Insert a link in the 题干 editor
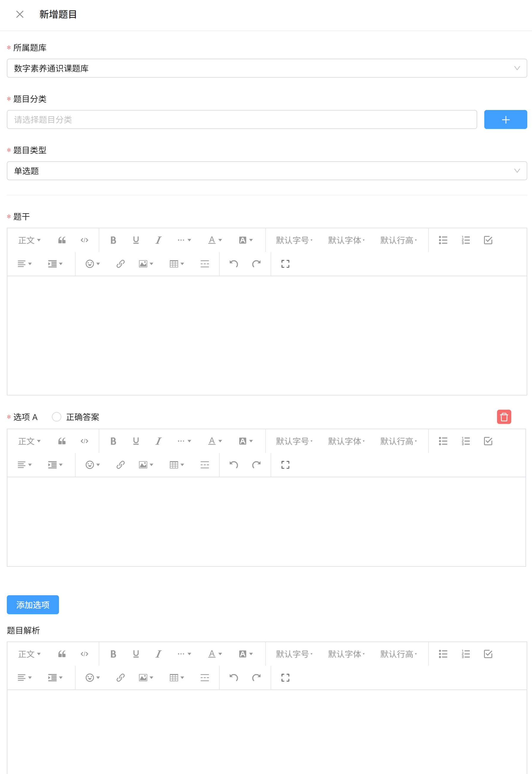The height and width of the screenshot is (774, 532). [x=120, y=264]
